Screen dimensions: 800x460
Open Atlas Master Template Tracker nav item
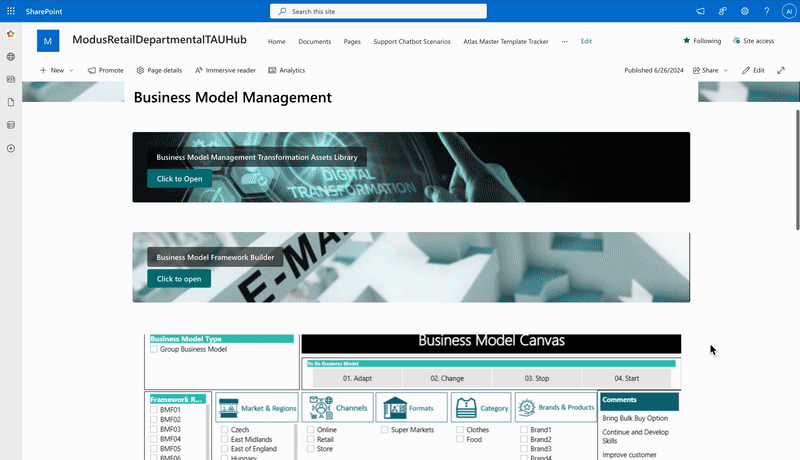tap(506, 41)
